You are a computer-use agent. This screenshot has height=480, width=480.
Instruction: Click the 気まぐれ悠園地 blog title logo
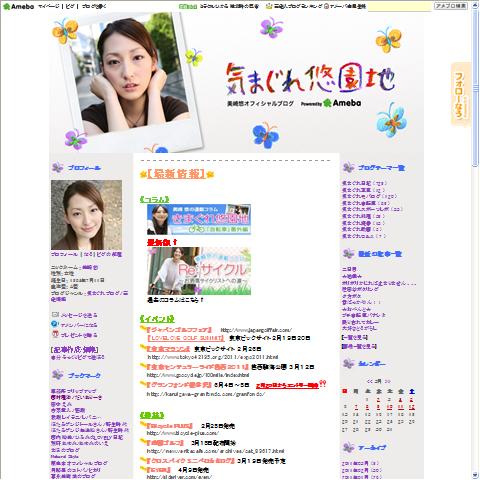point(310,79)
